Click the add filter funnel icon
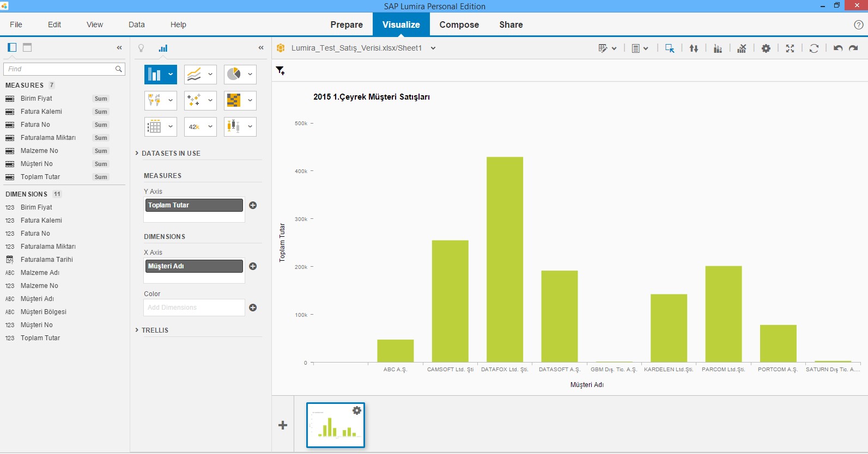The width and height of the screenshot is (868, 454). tap(280, 70)
